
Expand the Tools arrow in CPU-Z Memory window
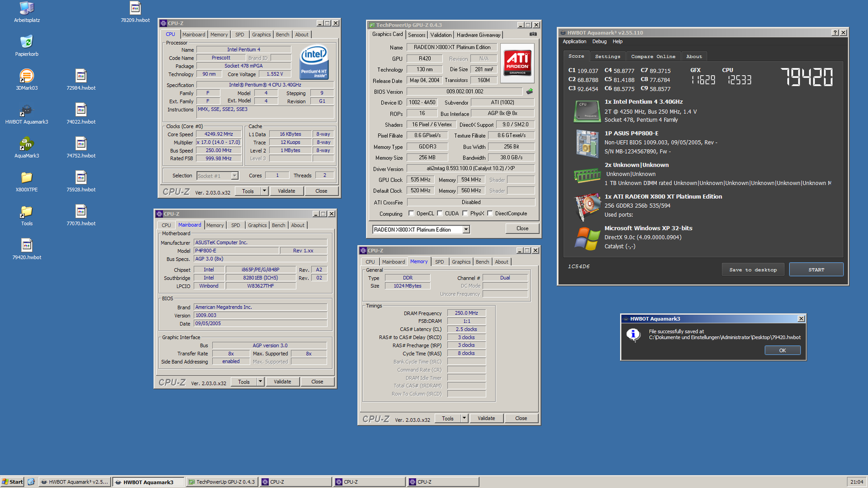click(x=464, y=418)
